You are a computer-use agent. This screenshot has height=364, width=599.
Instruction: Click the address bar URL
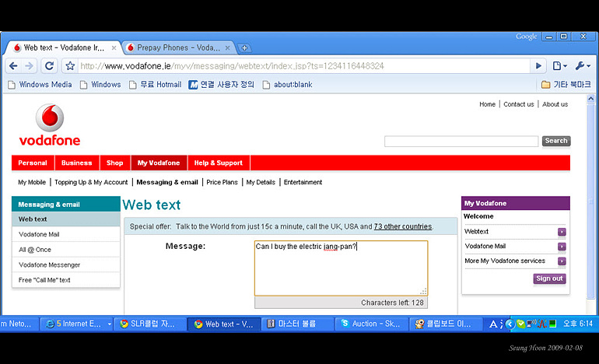pyautogui.click(x=232, y=66)
